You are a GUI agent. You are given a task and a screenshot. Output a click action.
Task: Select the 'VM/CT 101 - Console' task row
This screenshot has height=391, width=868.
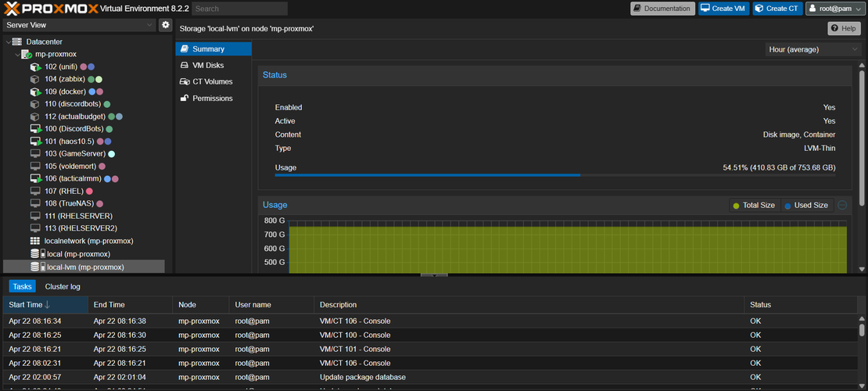click(x=430, y=349)
